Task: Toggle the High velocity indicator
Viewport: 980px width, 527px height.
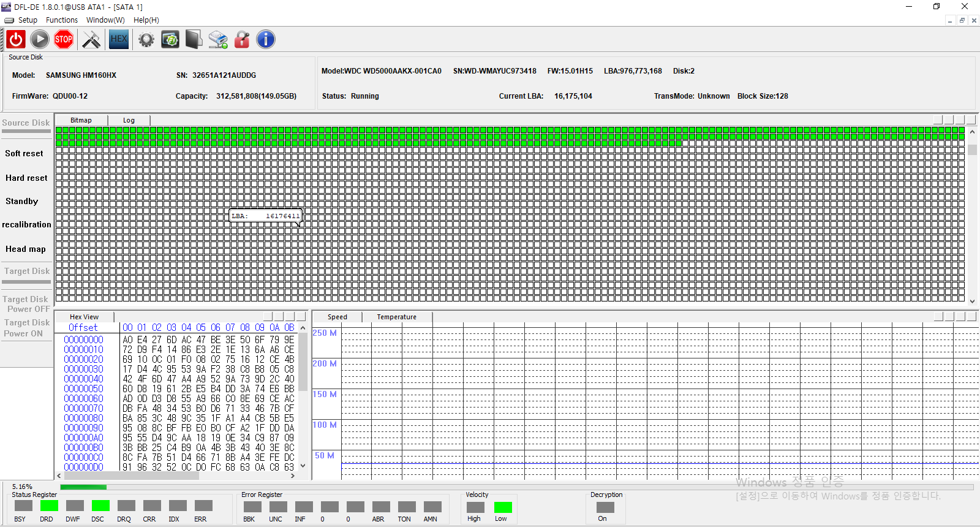Action: [475, 507]
